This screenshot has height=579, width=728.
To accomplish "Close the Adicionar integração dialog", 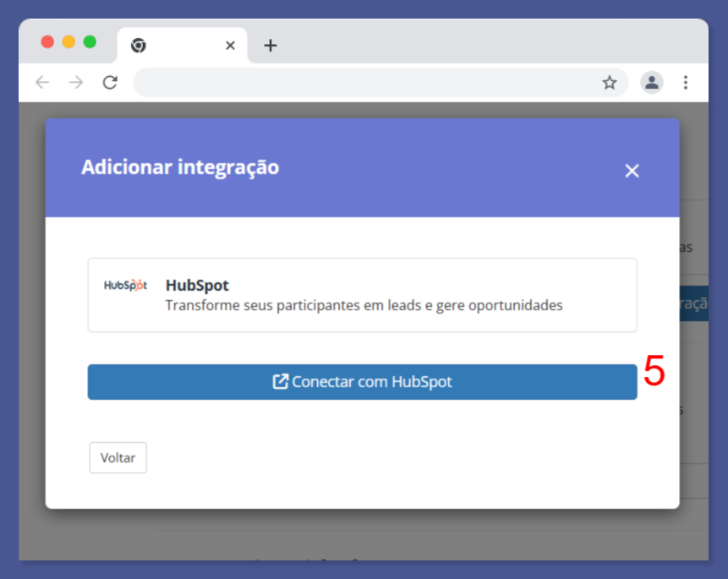I will click(632, 171).
